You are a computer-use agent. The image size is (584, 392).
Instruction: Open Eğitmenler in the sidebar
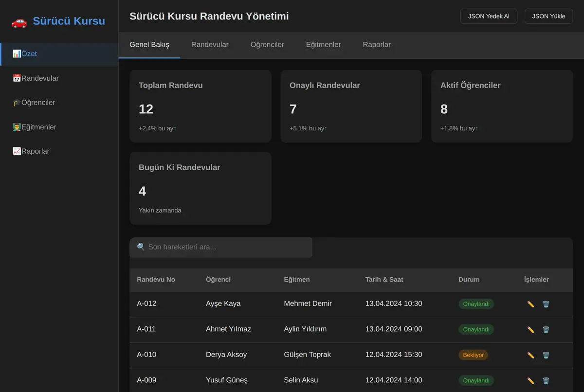click(59, 127)
